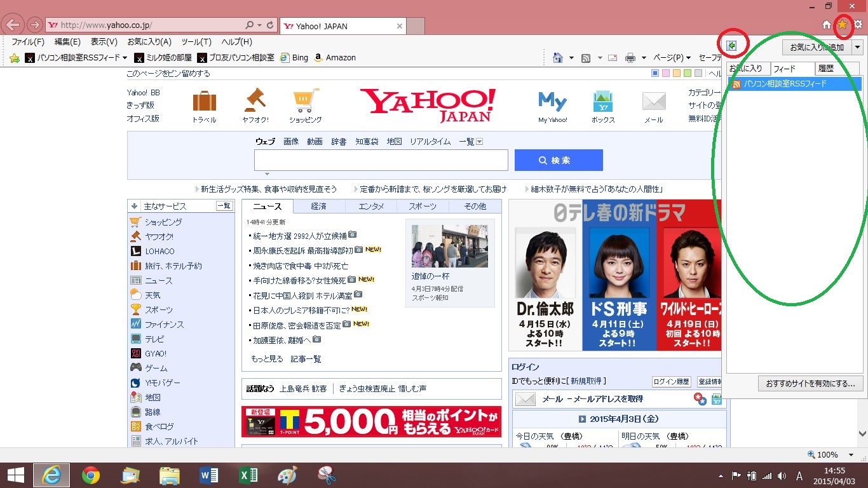Expand arrow next to お気に入りに追加 button

click(x=858, y=47)
